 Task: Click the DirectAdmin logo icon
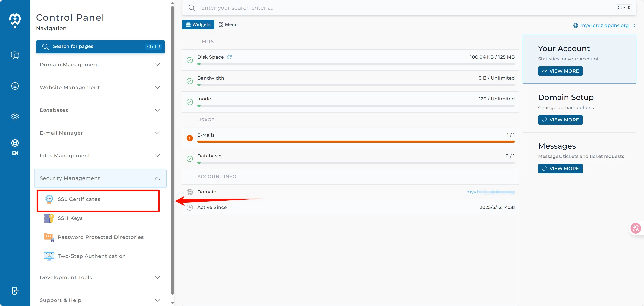15,20
